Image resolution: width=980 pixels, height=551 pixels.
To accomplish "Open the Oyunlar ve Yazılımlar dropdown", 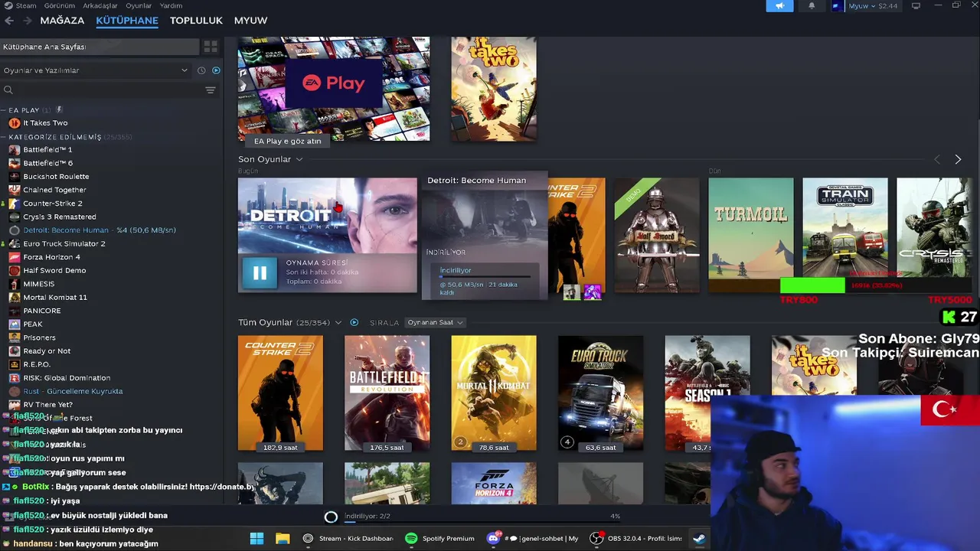I will (x=96, y=70).
